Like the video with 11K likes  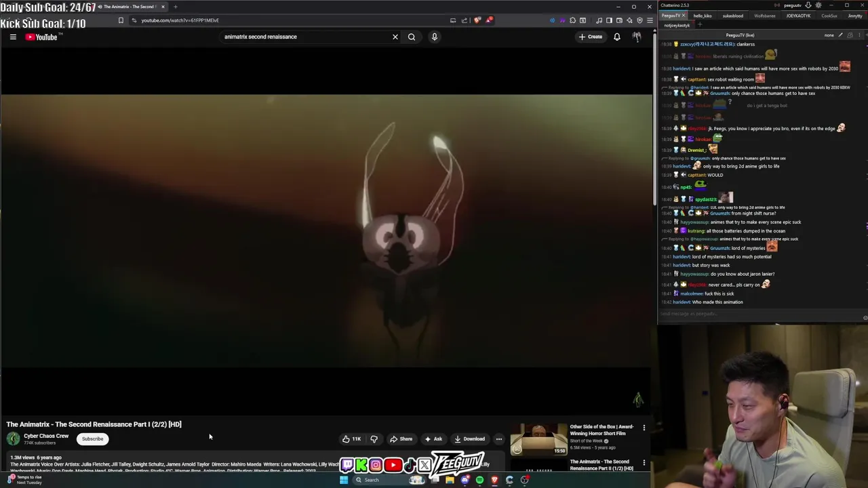(x=351, y=439)
